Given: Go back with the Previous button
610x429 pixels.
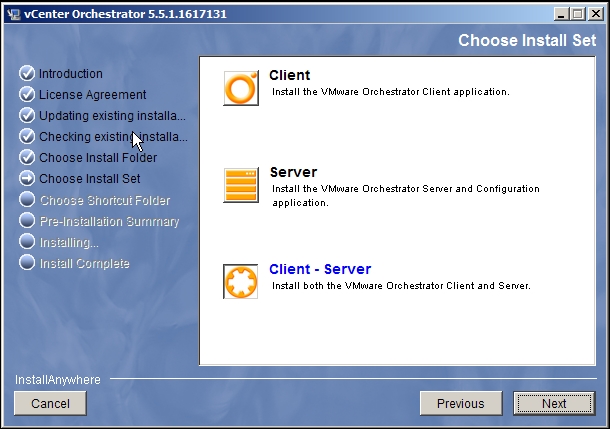Looking at the screenshot, I should (460, 403).
